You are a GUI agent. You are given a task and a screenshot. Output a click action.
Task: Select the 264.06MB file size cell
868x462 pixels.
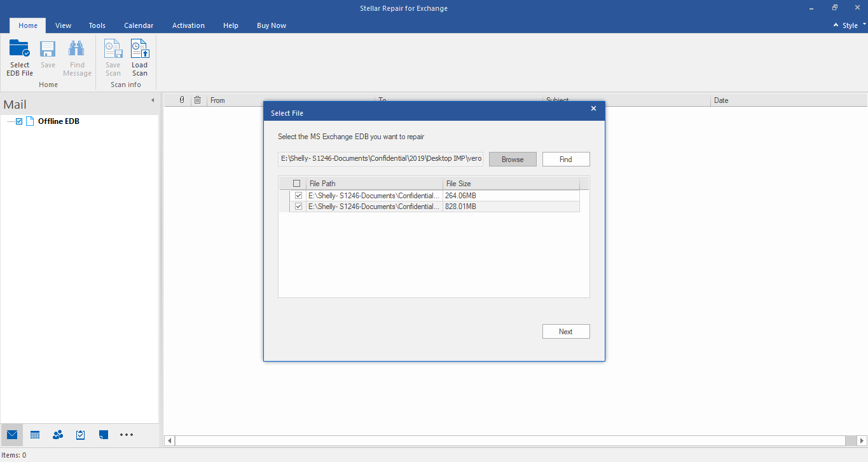coord(511,196)
